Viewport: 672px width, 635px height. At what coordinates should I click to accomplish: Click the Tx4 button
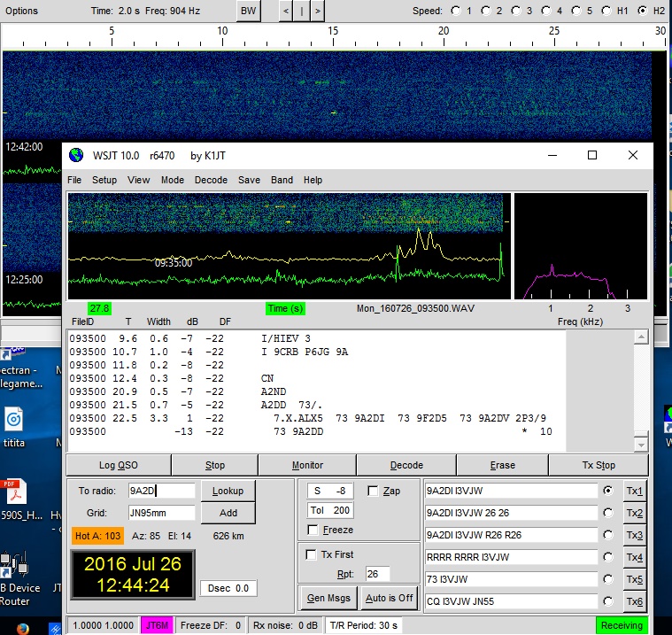pyautogui.click(x=634, y=557)
